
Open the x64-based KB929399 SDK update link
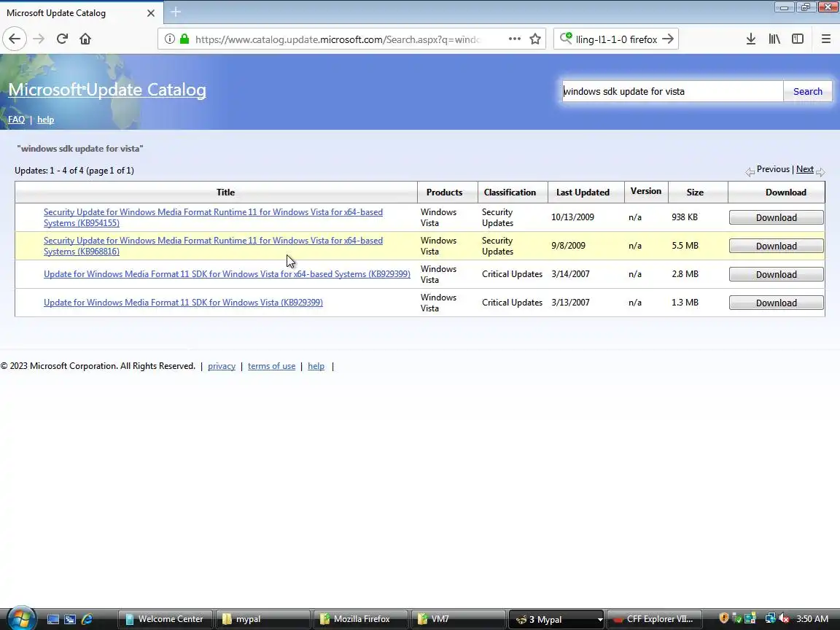coord(227,274)
